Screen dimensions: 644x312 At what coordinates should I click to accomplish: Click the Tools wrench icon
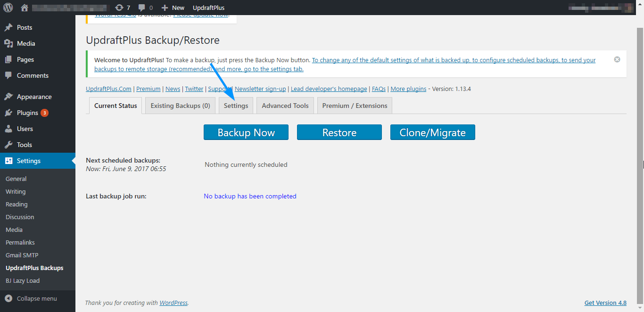click(8, 145)
